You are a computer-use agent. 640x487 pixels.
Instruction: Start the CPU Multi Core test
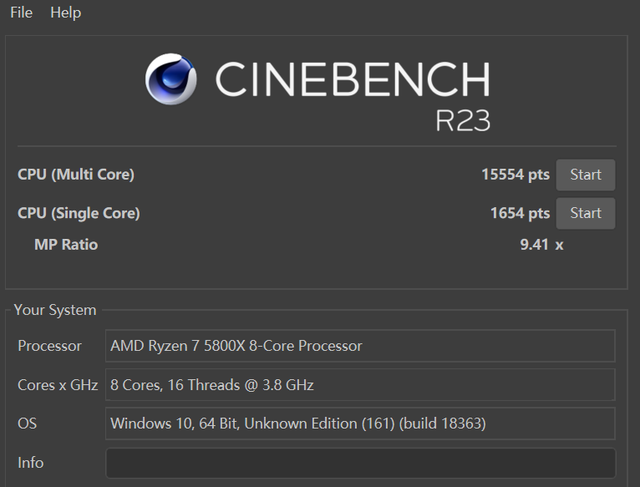585,174
